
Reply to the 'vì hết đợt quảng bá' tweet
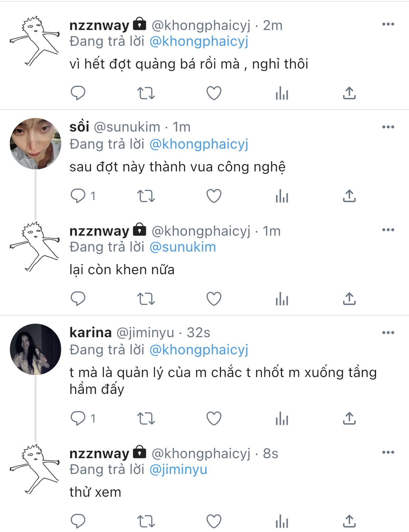point(78,93)
